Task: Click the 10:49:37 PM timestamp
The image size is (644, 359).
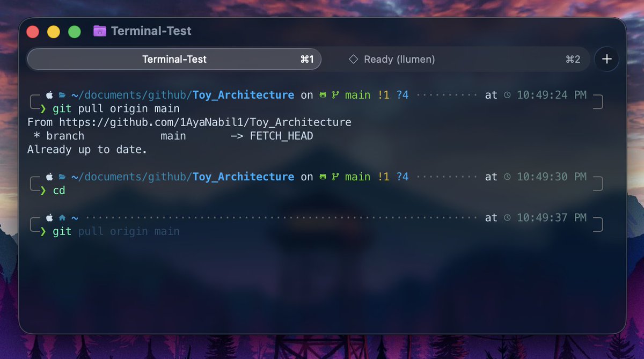Action: pyautogui.click(x=552, y=217)
